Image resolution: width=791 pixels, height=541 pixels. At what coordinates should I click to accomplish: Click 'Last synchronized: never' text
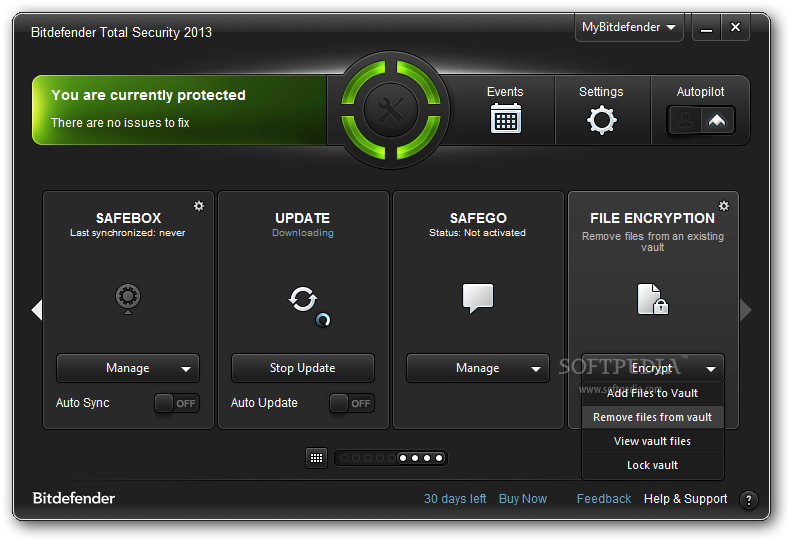128,233
